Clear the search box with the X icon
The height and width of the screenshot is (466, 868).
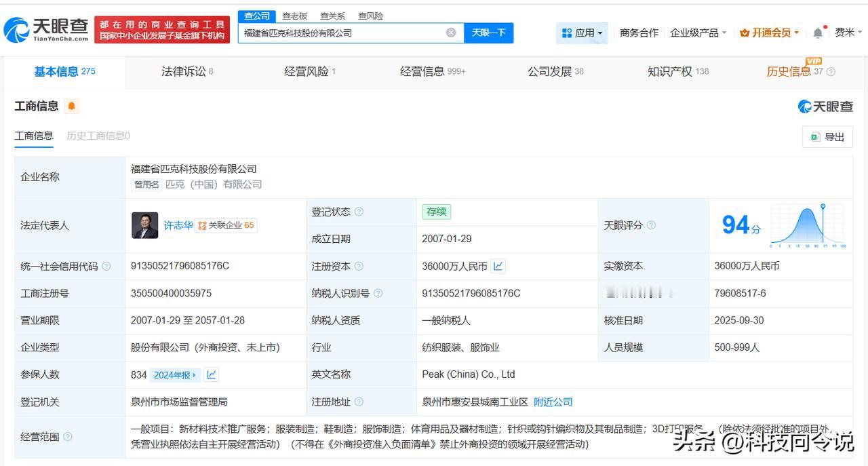tap(451, 33)
